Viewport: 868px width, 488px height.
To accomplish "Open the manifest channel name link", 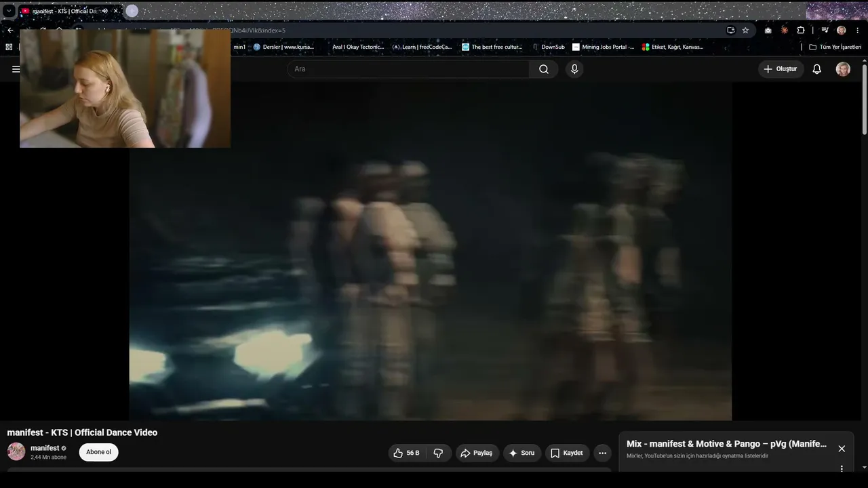I will pos(45,448).
